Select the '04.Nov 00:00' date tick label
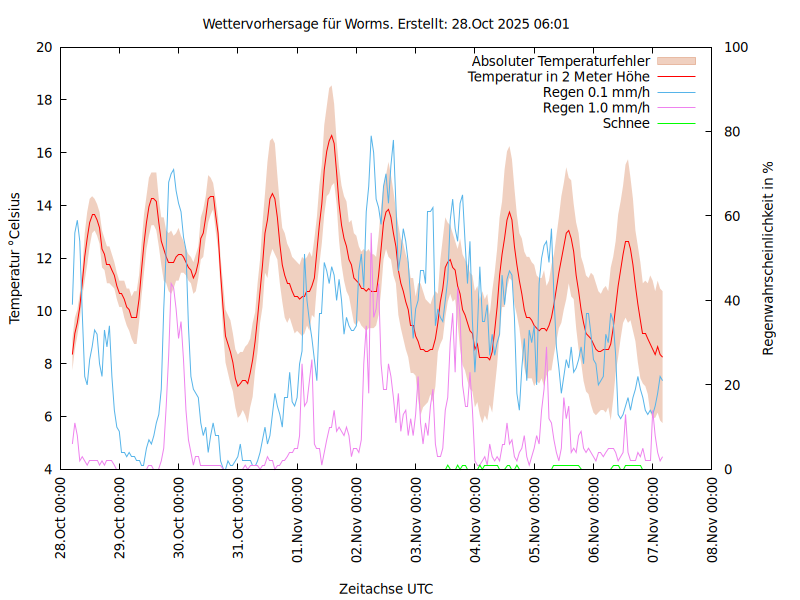Image resolution: width=800 pixels, height=600 pixels. (x=476, y=519)
